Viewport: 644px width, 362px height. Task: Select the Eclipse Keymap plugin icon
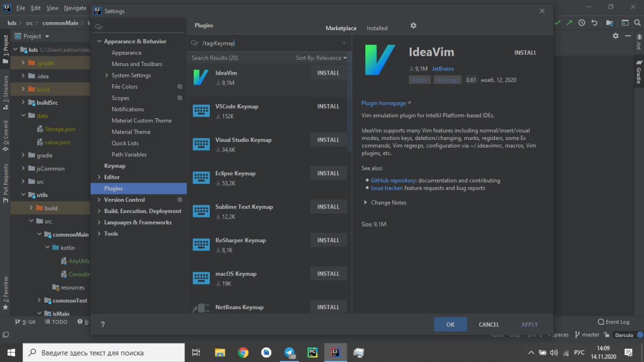coord(201,178)
